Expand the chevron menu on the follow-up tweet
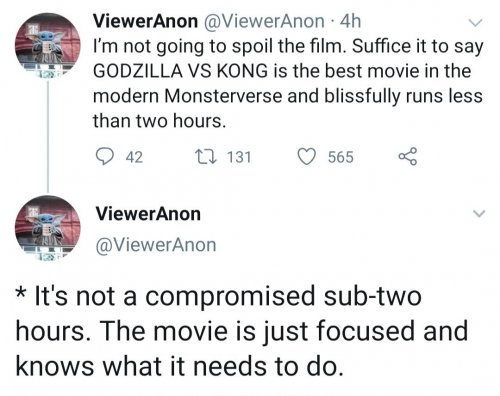 point(478,213)
